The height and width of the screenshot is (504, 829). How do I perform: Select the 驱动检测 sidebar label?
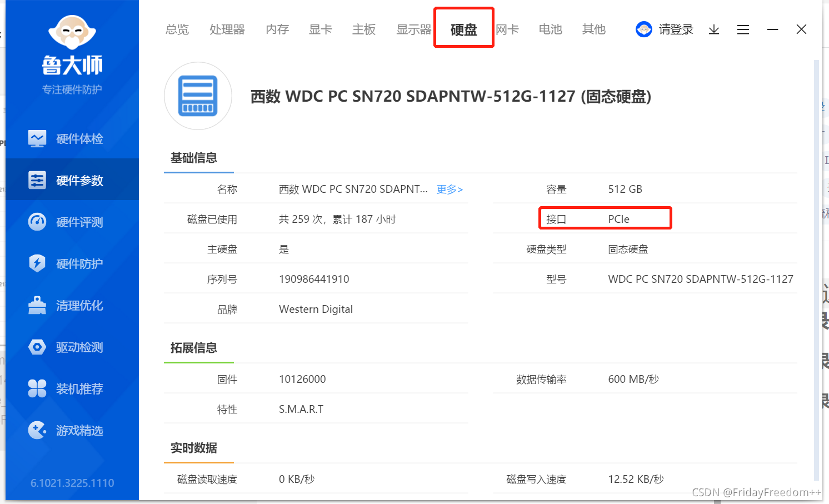pyautogui.click(x=79, y=347)
